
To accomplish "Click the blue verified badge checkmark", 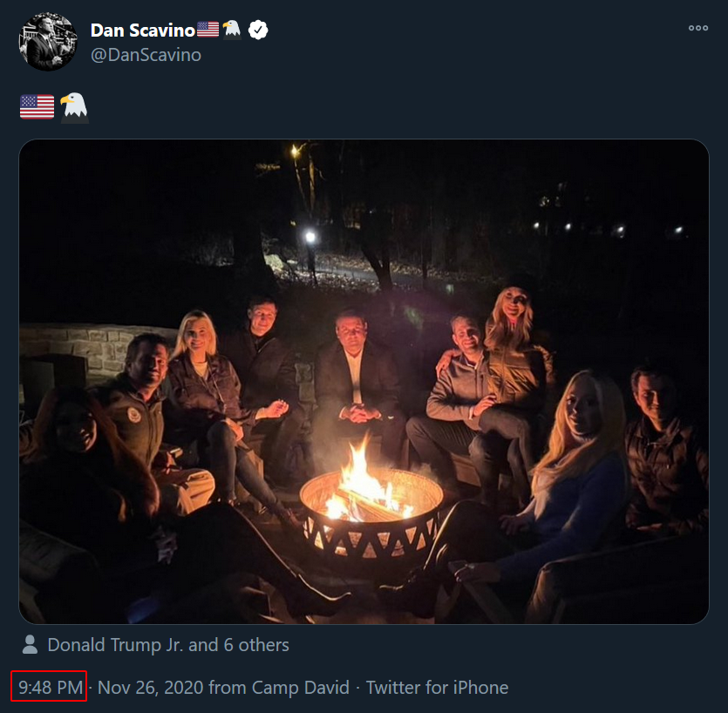I will (x=257, y=31).
